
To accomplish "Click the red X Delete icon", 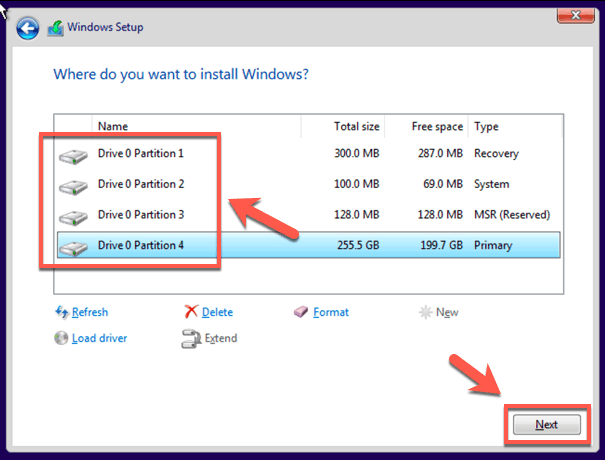I will pos(191,312).
